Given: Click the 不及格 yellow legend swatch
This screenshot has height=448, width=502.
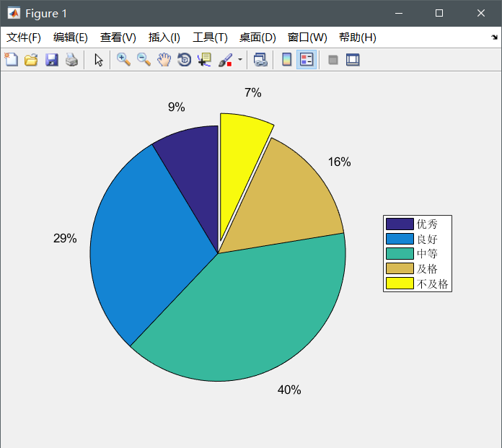Looking at the screenshot, I should (x=400, y=284).
